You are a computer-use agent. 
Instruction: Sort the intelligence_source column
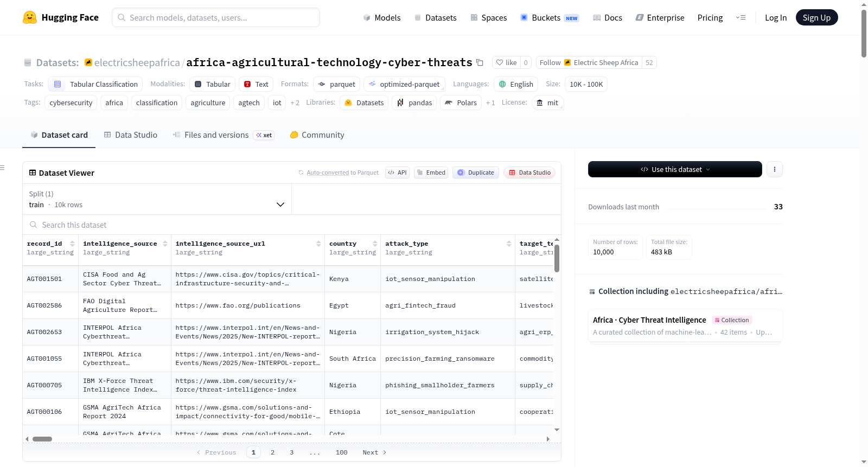point(165,244)
